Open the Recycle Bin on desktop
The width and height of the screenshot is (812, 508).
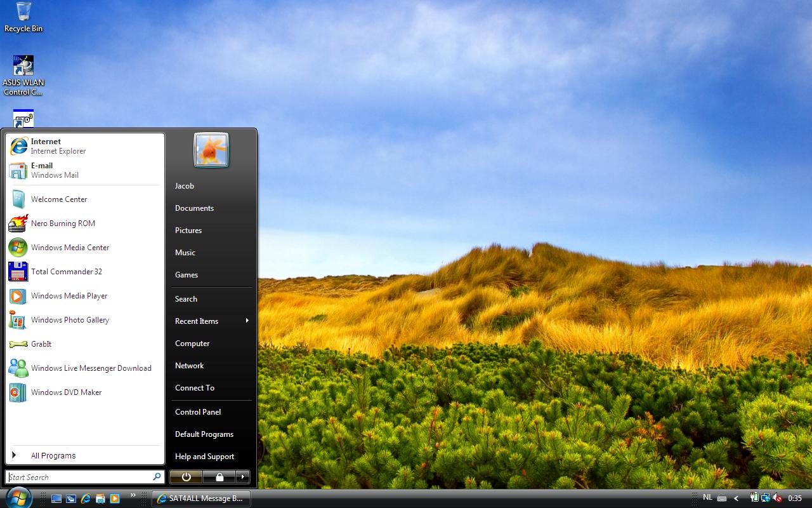(23, 17)
